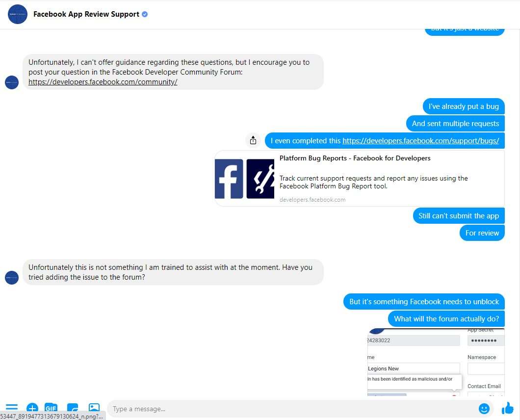Open the emoji picker smiley
The height and width of the screenshot is (420, 520).
(x=484, y=408)
